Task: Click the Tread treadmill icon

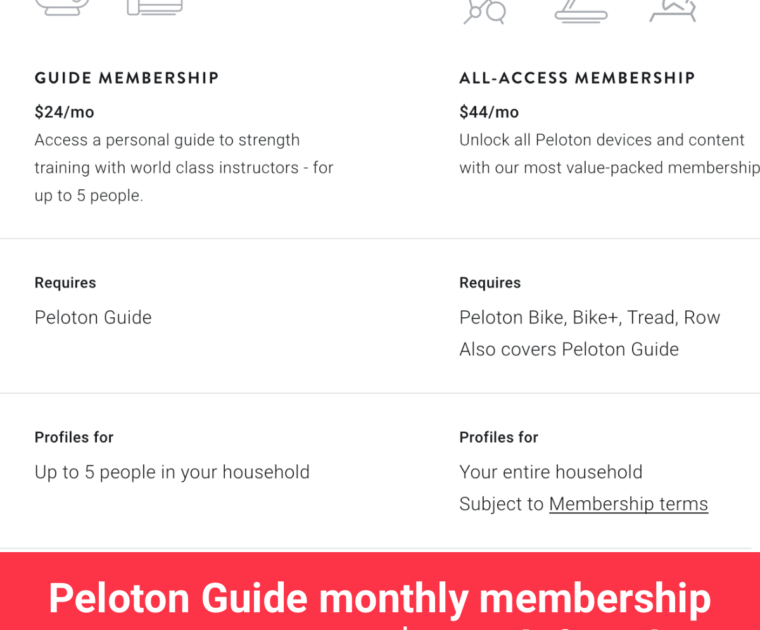Action: point(581,10)
